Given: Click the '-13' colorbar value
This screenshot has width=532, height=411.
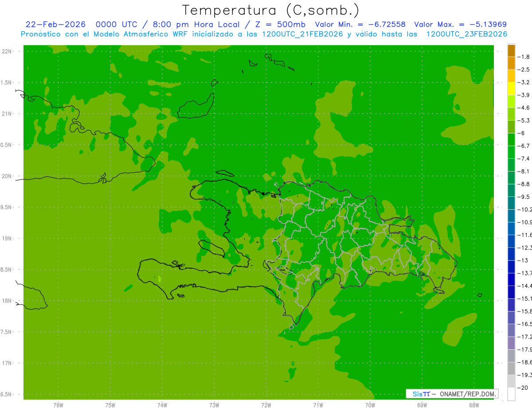Looking at the screenshot, I should [x=524, y=260].
